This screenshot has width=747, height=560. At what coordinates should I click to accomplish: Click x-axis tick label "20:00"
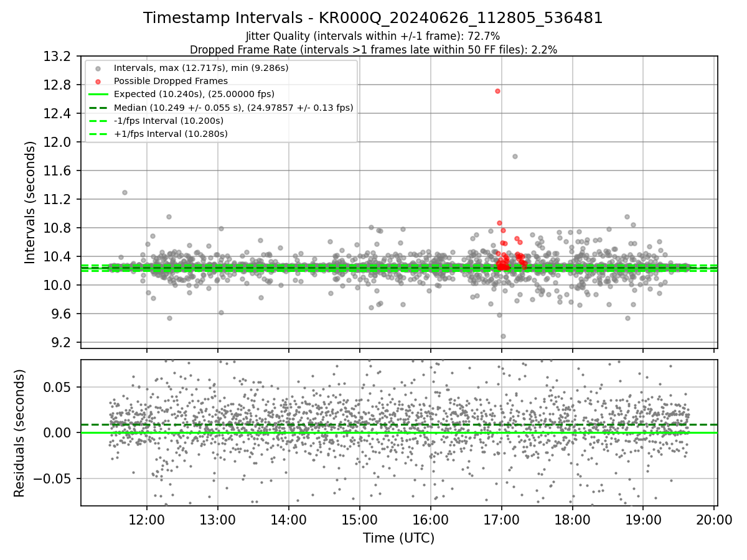714,519
